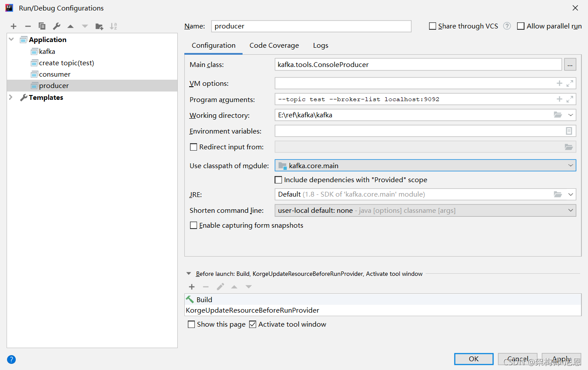Move before launch task up

(234, 287)
